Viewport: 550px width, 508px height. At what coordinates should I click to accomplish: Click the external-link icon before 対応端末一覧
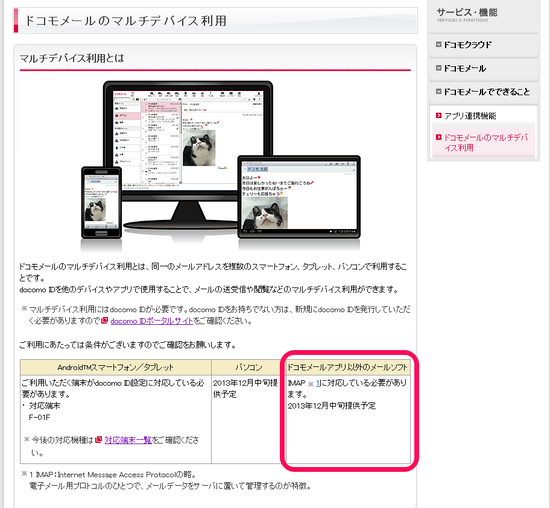point(99,439)
